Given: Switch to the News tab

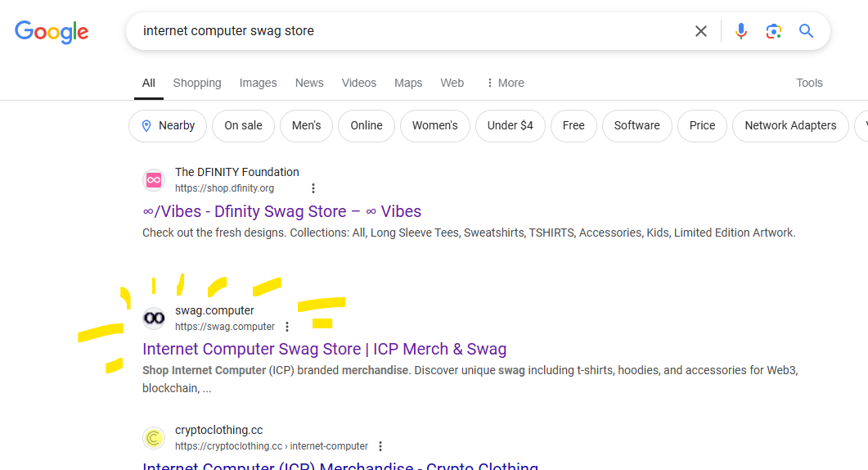Looking at the screenshot, I should pos(309,84).
